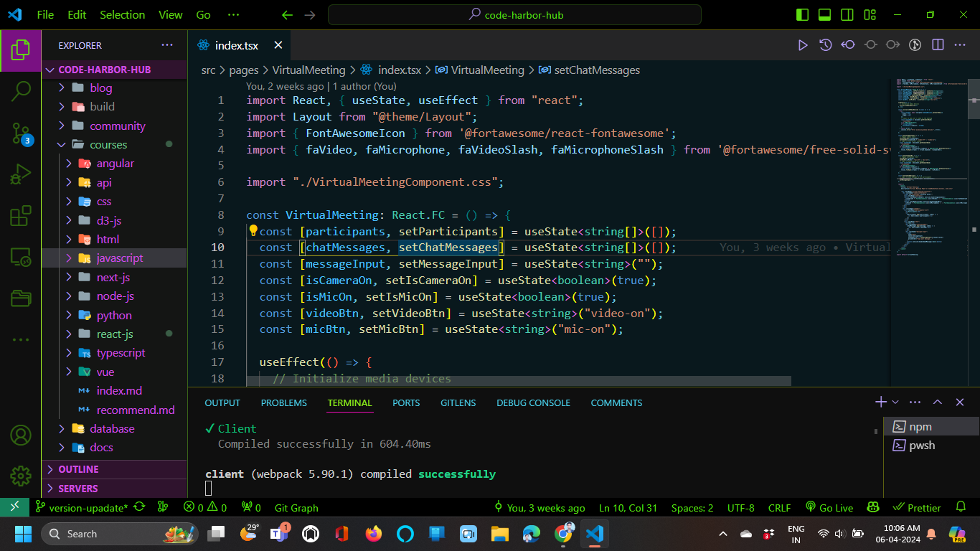Expand the OUTLINE section
The image size is (980, 551).
pos(115,469)
